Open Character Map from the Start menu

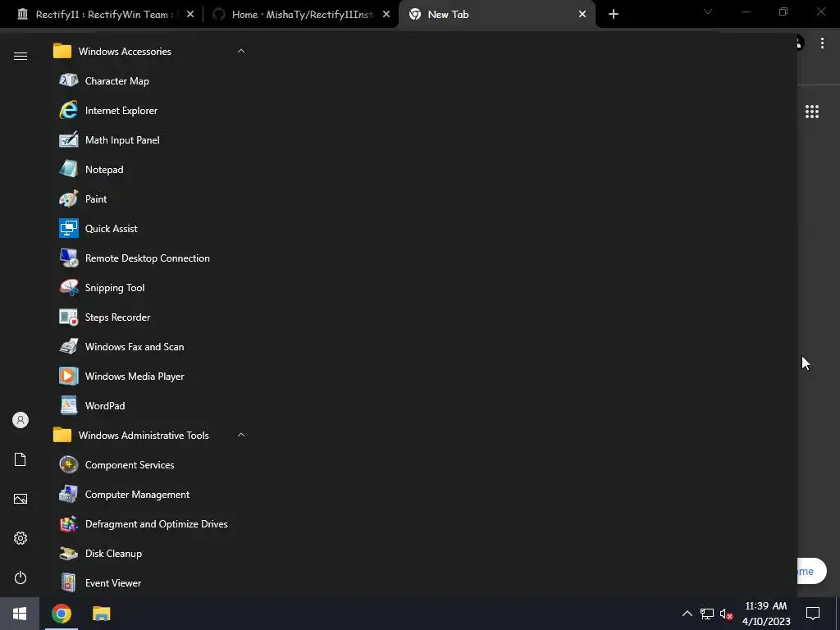pyautogui.click(x=150, y=81)
